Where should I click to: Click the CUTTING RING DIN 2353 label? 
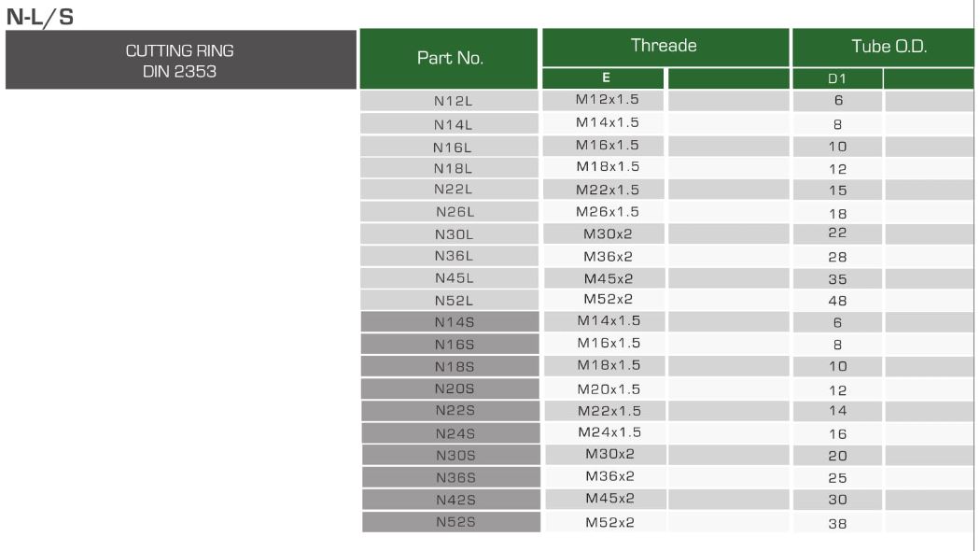pyautogui.click(x=180, y=61)
